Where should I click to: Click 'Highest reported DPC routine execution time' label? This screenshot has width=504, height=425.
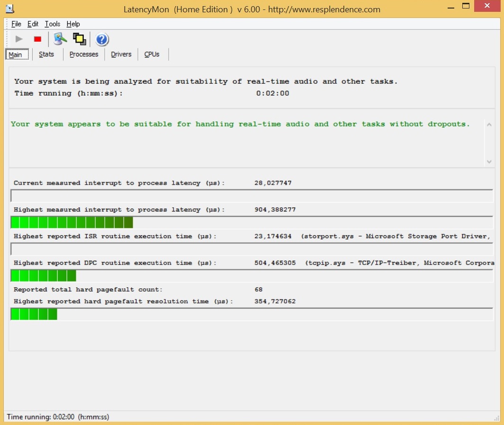(115, 263)
